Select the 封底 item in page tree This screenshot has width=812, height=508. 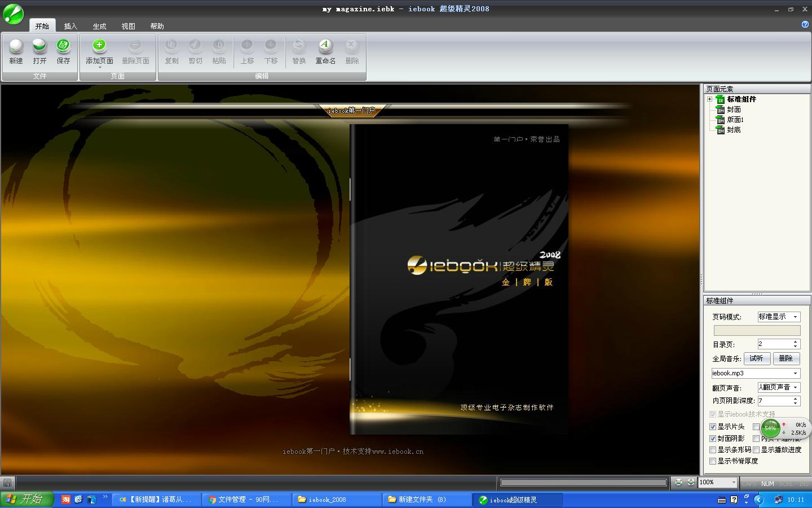[734, 130]
